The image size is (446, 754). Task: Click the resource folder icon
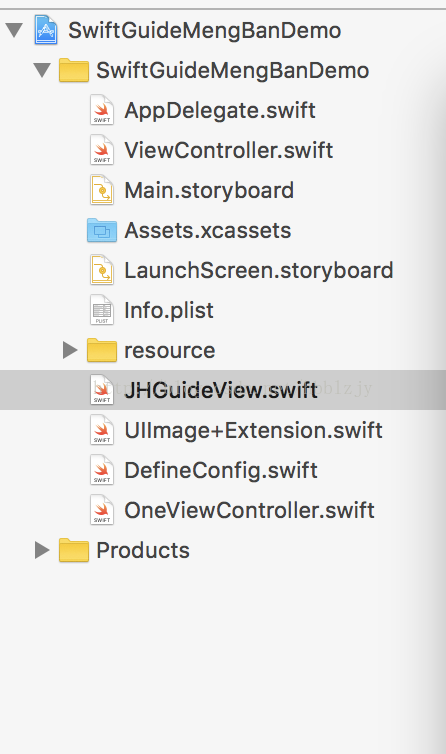click(102, 350)
